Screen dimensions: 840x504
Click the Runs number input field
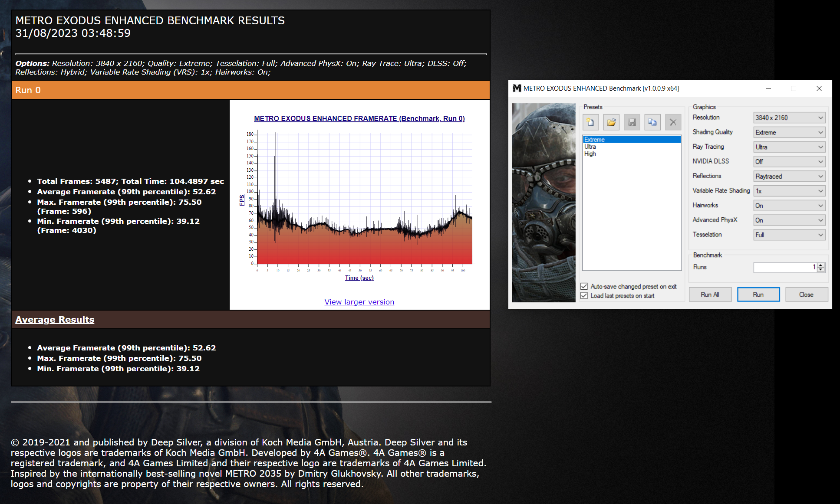pos(785,267)
